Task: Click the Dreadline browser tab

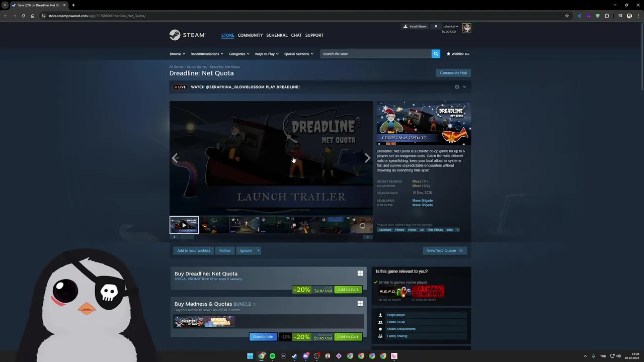Action: (38, 5)
